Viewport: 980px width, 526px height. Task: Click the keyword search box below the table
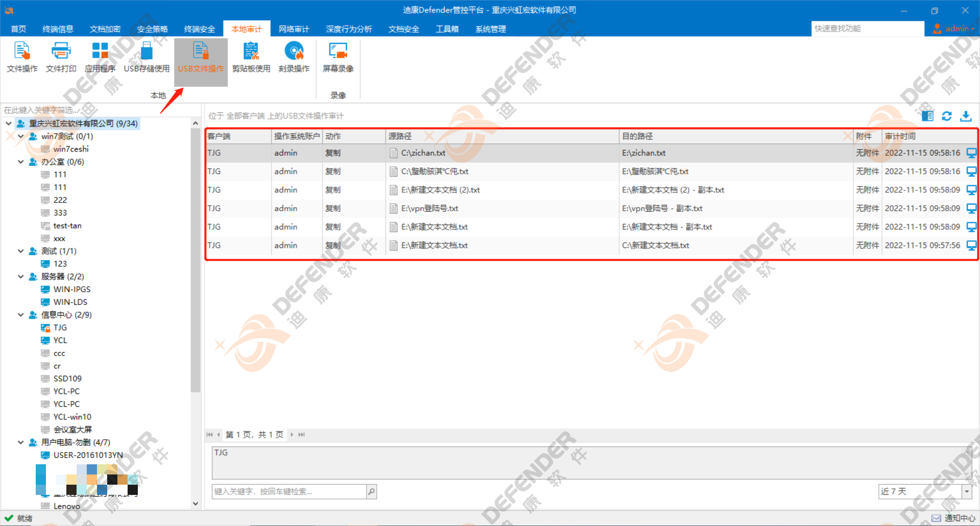pyautogui.click(x=289, y=492)
